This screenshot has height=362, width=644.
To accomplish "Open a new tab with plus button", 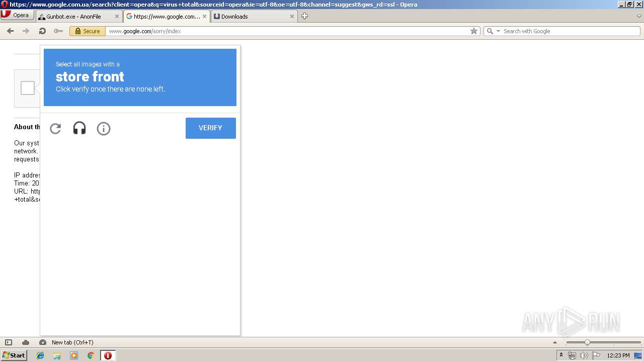I will point(304,16).
